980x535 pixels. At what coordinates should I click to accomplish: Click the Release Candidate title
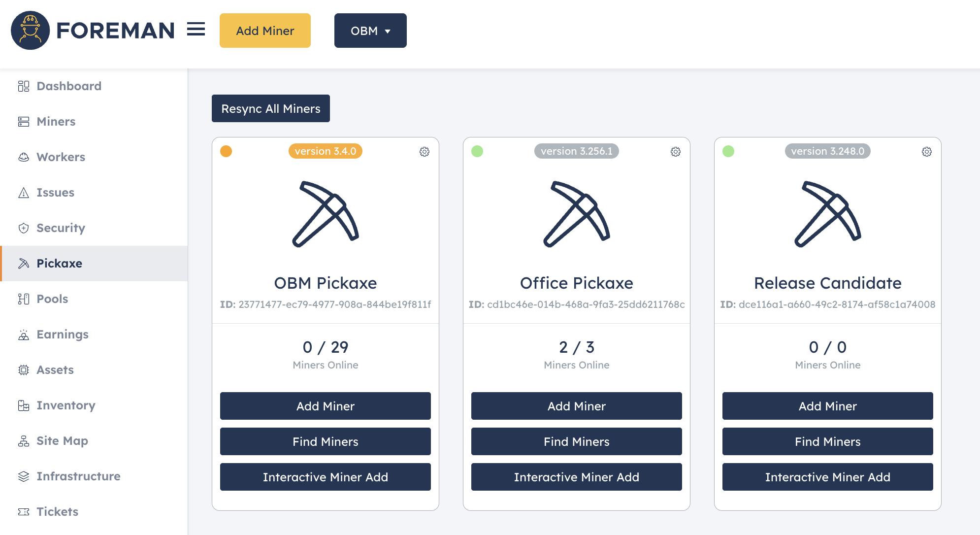coord(828,283)
